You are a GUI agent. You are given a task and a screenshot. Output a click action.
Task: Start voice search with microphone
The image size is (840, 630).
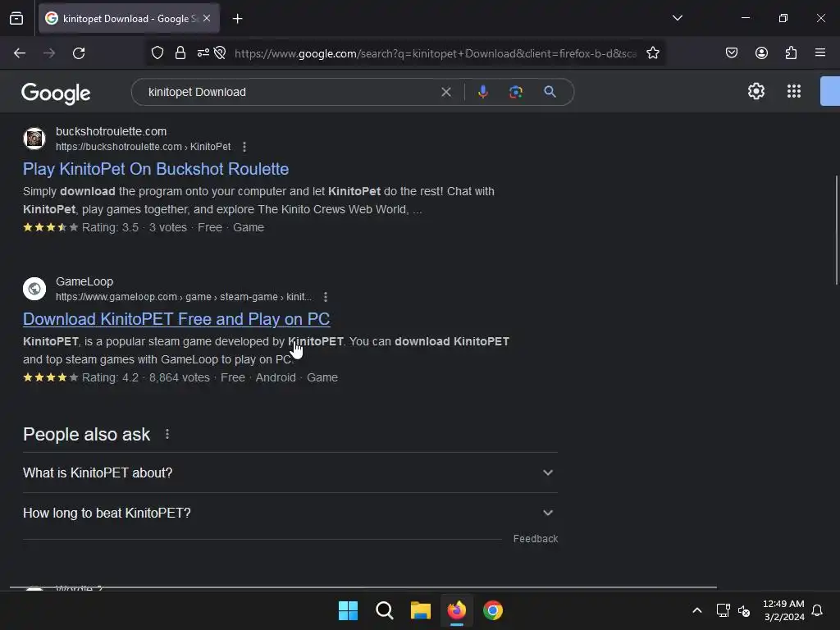coord(482,92)
